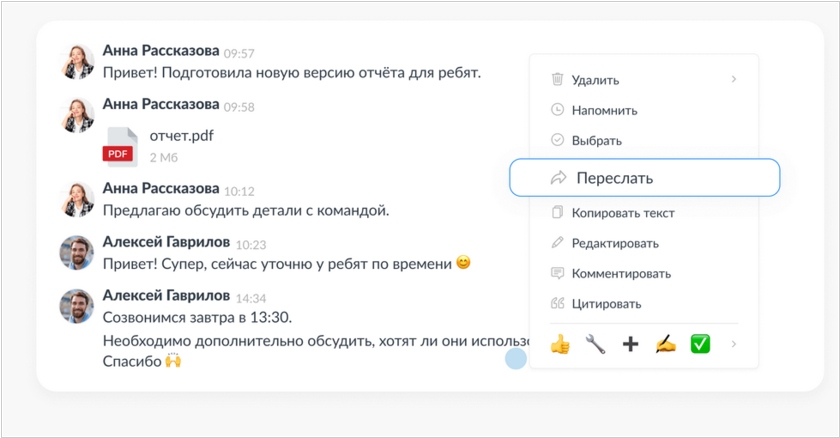Click the pencil icon for Редактировать
This screenshot has width=840, height=438.
[x=558, y=243]
